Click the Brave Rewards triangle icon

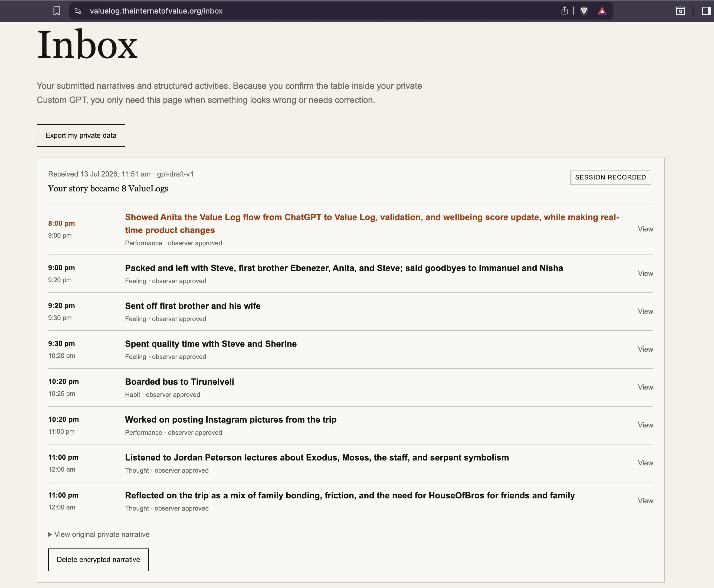click(602, 11)
